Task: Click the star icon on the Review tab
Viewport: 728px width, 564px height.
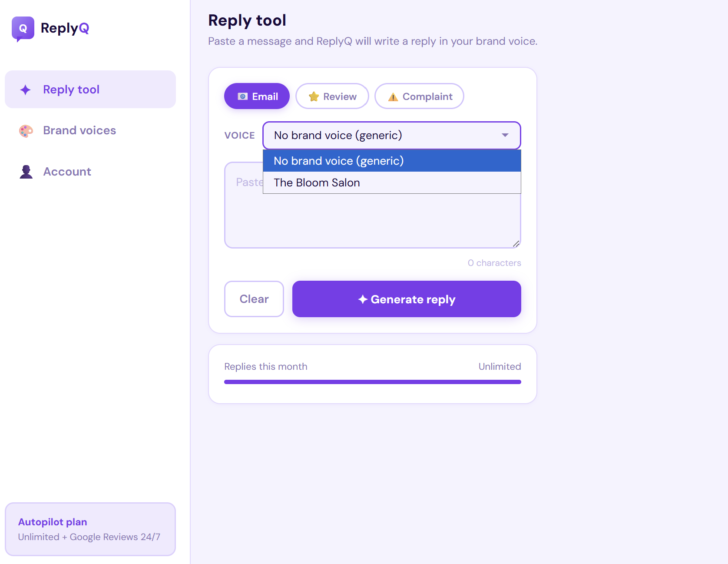Action: click(x=314, y=96)
